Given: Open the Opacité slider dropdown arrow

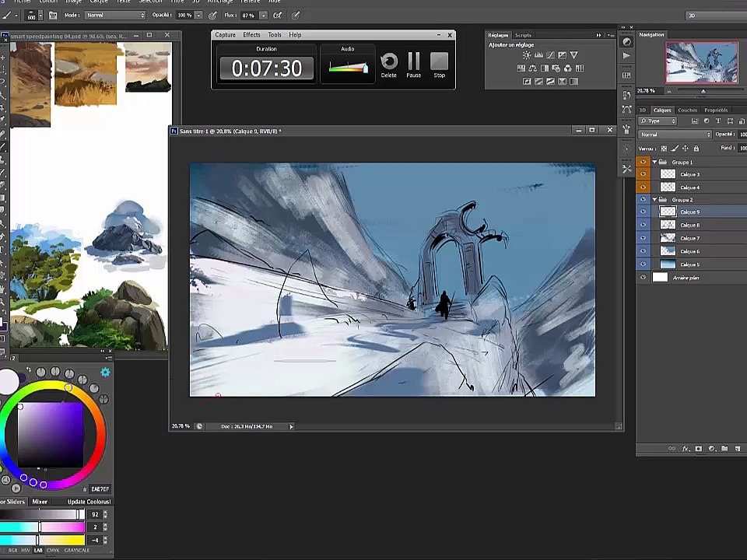Looking at the screenshot, I should 198,16.
